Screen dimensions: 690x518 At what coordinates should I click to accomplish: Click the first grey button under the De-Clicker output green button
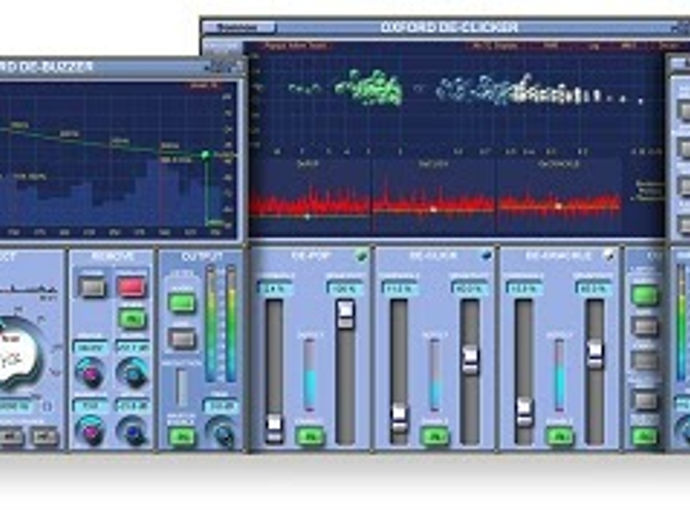click(645, 327)
